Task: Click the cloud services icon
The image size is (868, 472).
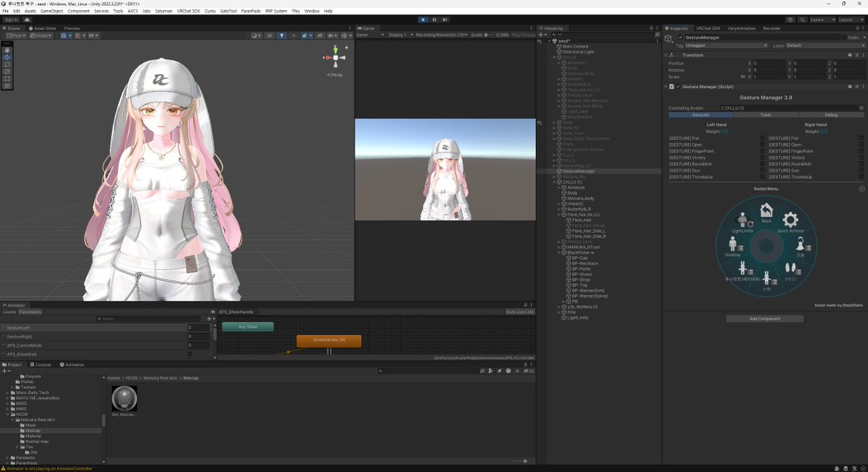Action: (27, 20)
